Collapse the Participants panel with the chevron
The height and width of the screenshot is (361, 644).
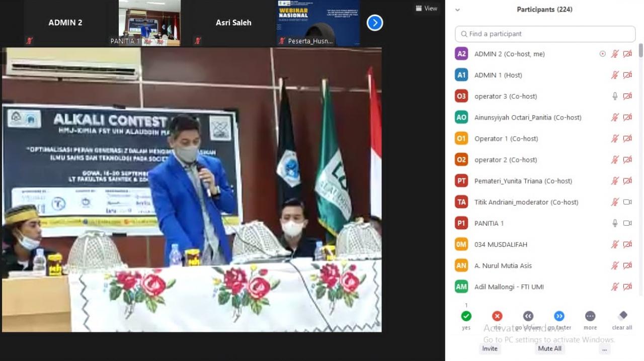[x=457, y=10]
